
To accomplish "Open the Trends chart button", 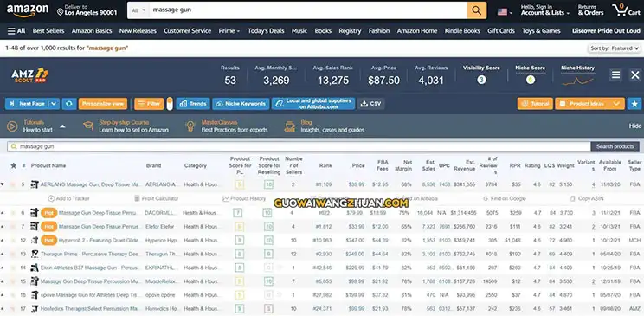I will point(193,104).
